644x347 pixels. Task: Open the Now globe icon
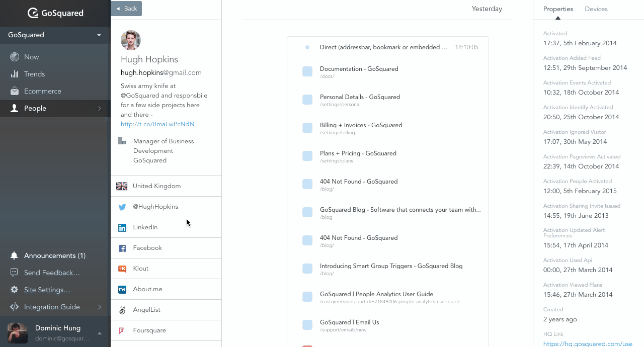tap(15, 57)
